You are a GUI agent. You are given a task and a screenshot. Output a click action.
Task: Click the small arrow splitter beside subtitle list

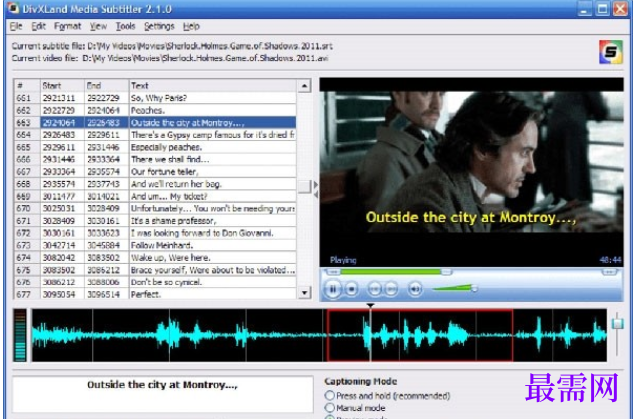click(316, 189)
